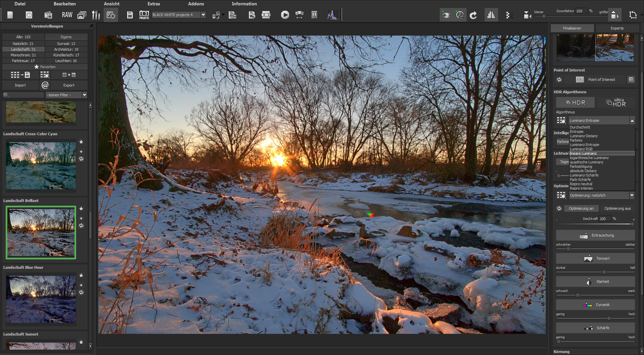Click the Zoomfaktor slider handle
The image size is (644, 355).
click(544, 16)
